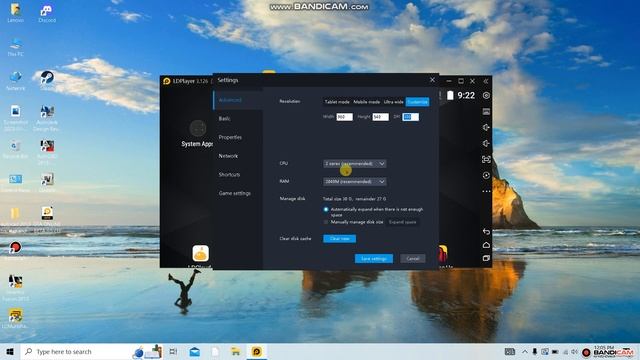Open the LDPlayer sidebar more options dots
The image size is (640, 360).
pyautogui.click(x=486, y=191)
